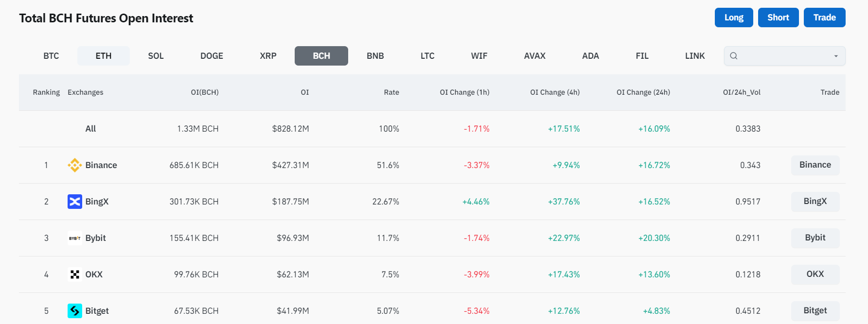Click the Bybit exchange logo icon
Viewport: 868px width, 324px height.
75,238
